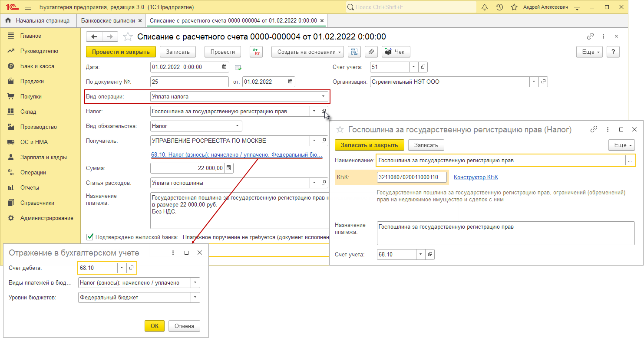The image size is (644, 338).
Task: Open the Еще menu in the Списание toolbar
Action: [589, 52]
